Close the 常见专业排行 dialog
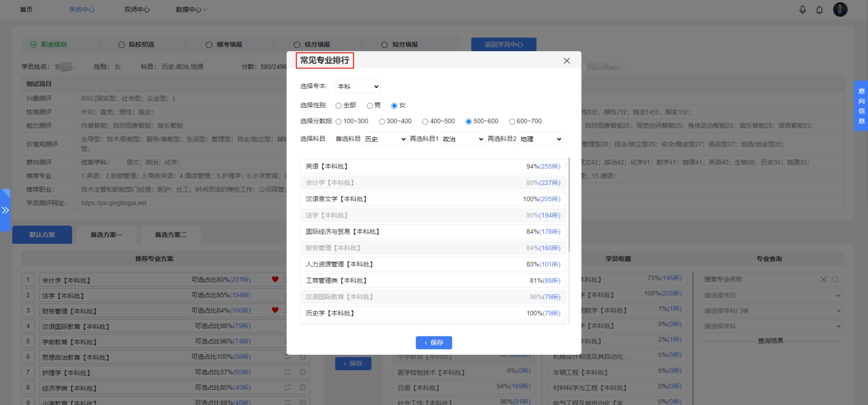The height and width of the screenshot is (405, 868). point(567,61)
